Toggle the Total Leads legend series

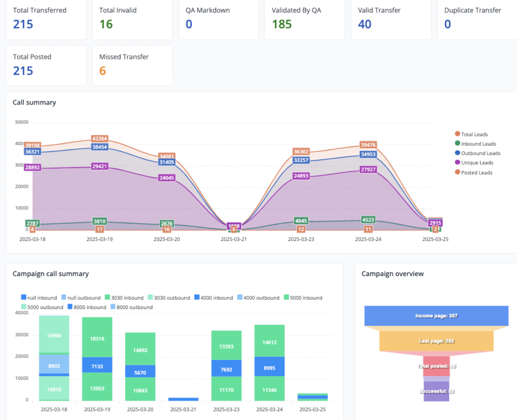[x=471, y=134]
